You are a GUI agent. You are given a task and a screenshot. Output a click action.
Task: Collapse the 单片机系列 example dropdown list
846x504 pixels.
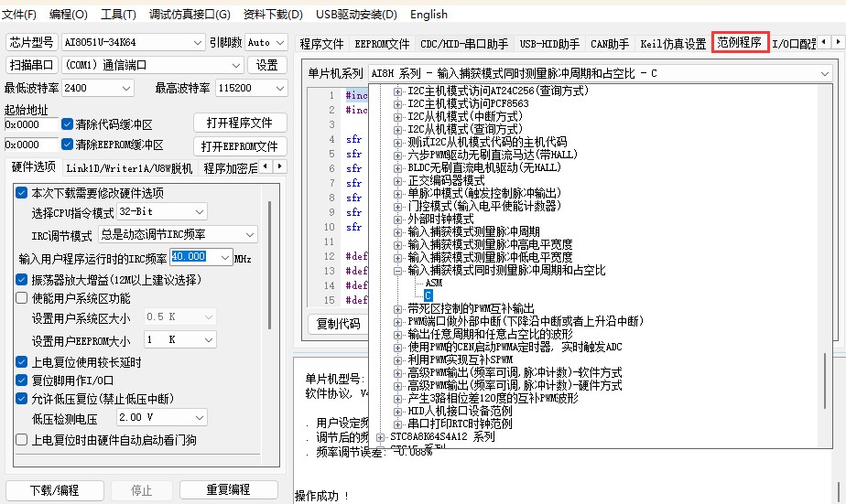(x=824, y=73)
